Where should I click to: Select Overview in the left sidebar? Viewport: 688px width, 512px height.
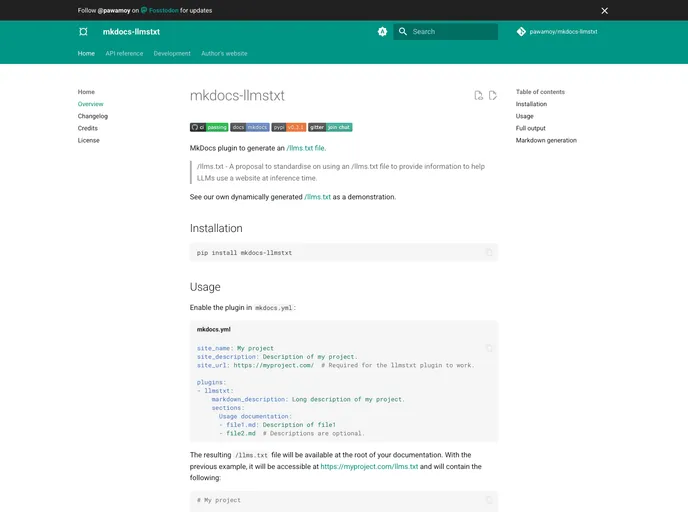90,104
